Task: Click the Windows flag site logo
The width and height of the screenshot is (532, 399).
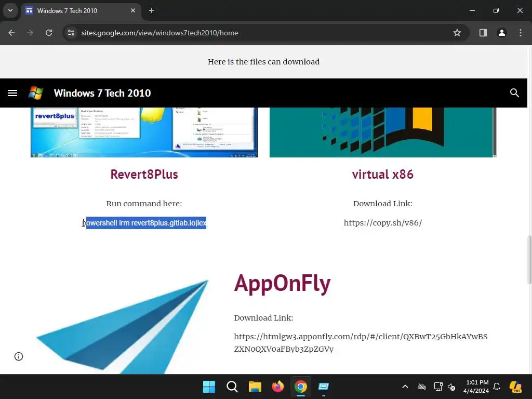Action: [x=36, y=93]
